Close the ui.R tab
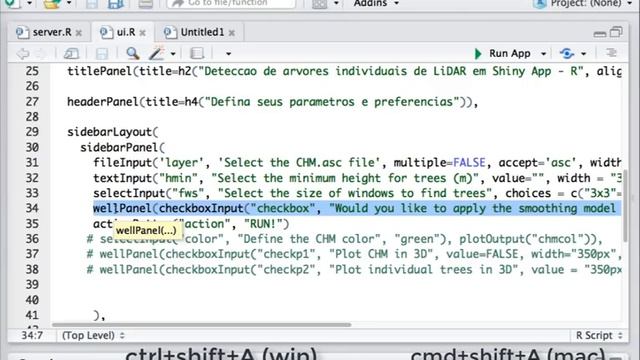640x360 pixels. [142, 33]
